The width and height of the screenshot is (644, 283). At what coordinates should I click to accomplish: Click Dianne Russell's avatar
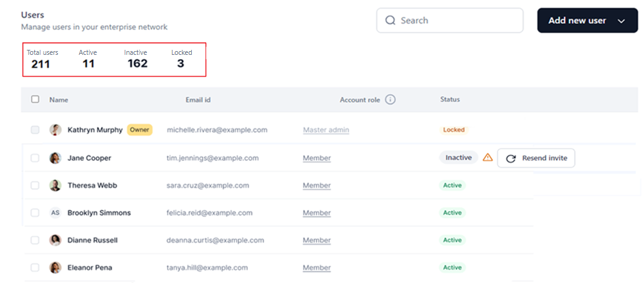55,241
